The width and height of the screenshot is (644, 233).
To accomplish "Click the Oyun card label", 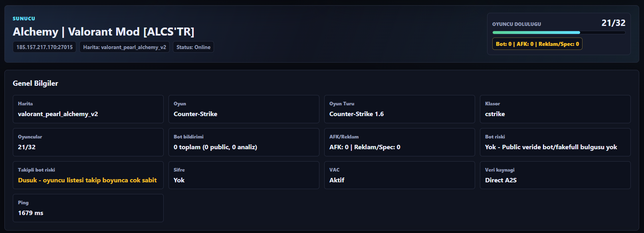I will click(180, 103).
